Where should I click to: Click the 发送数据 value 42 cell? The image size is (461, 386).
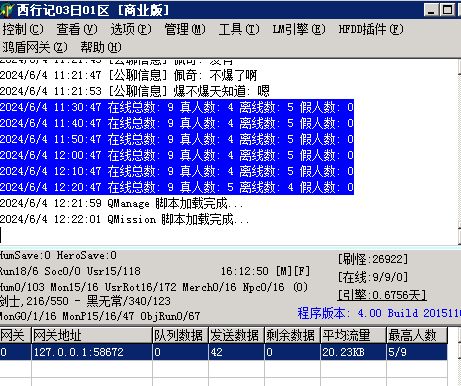tap(236, 352)
